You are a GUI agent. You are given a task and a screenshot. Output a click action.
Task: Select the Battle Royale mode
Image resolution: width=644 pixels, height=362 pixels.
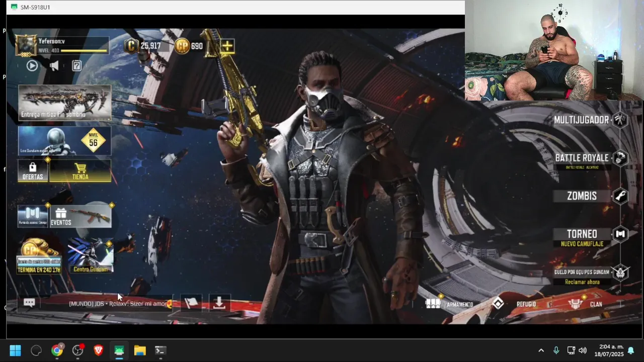(x=582, y=158)
